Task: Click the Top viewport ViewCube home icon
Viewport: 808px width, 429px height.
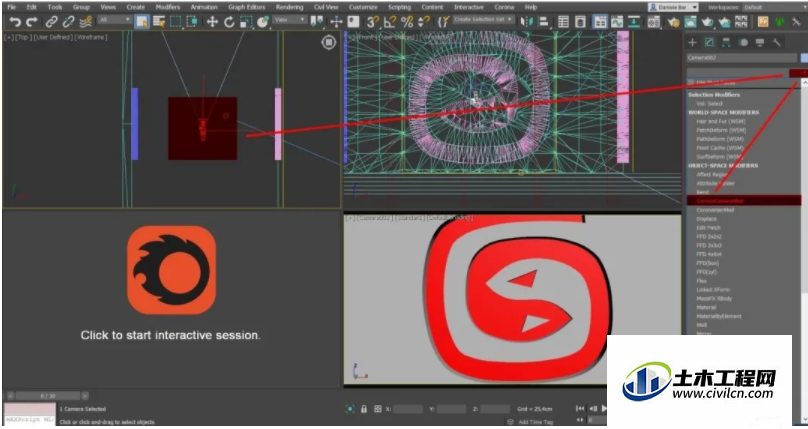Action: pyautogui.click(x=329, y=42)
